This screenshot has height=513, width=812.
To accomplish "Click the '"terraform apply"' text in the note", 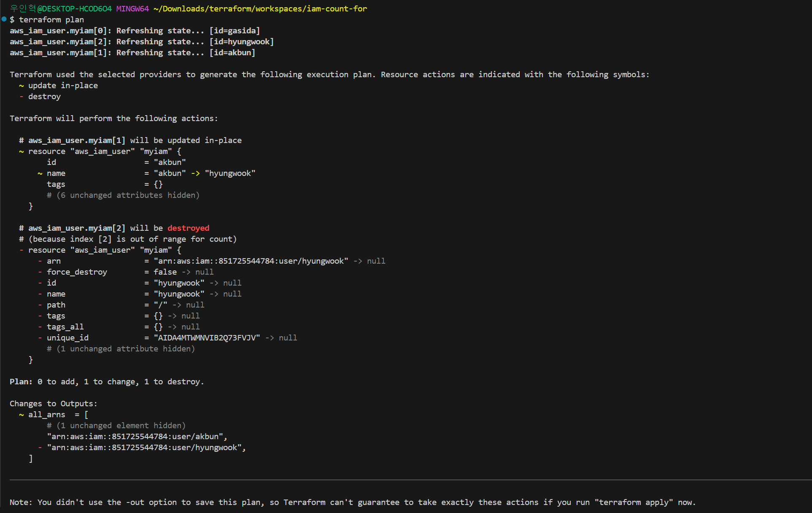I will pos(634,502).
